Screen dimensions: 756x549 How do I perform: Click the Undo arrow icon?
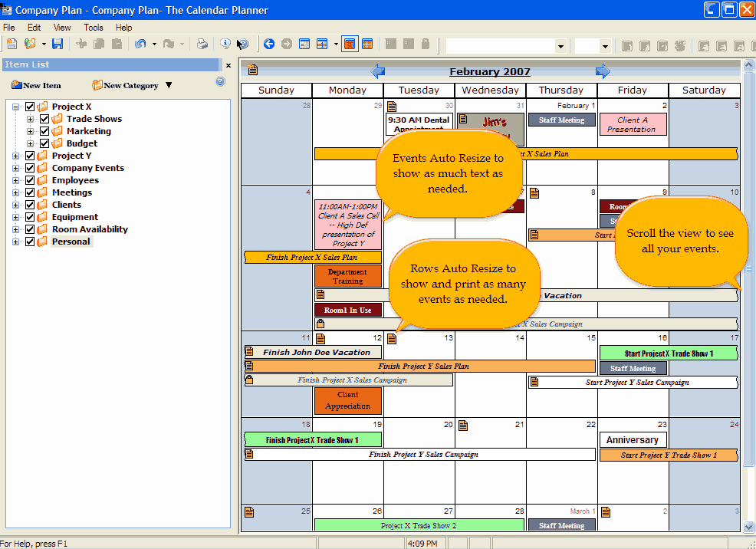(140, 44)
